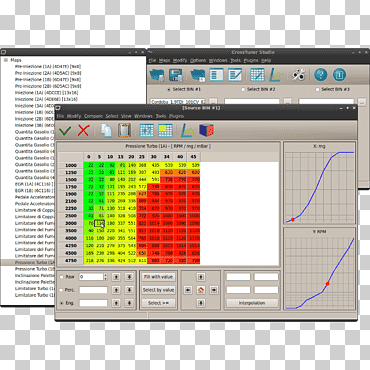
Task: Open the Options menu in CrossTuner Studio
Action: click(198, 60)
